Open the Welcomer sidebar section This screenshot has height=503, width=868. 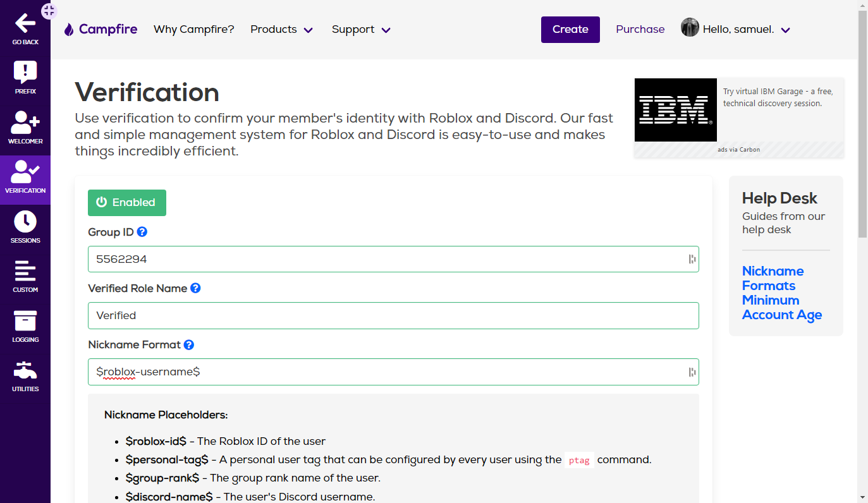coord(25,128)
